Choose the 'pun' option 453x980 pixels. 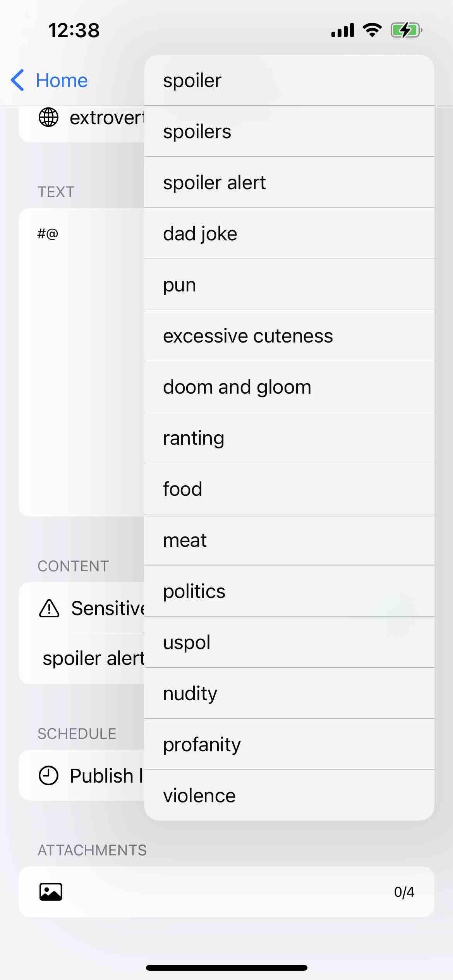(289, 285)
